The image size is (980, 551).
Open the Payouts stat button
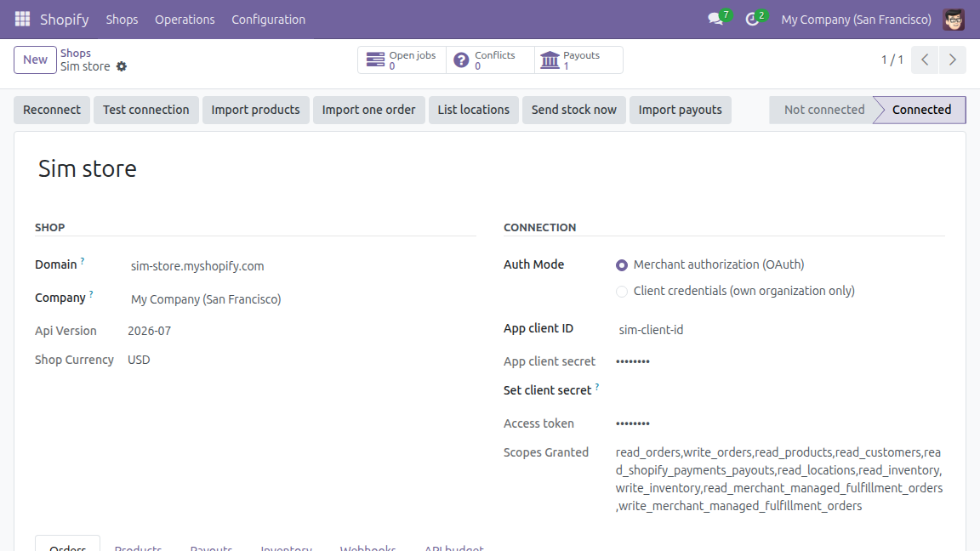[578, 60]
